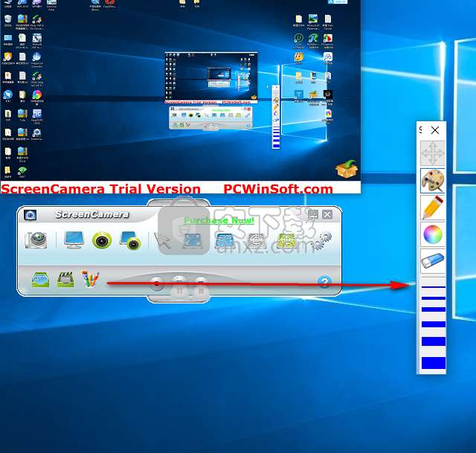Select move arrows tool in drawing bar
Image resolution: width=476 pixels, height=453 pixels.
point(433,153)
